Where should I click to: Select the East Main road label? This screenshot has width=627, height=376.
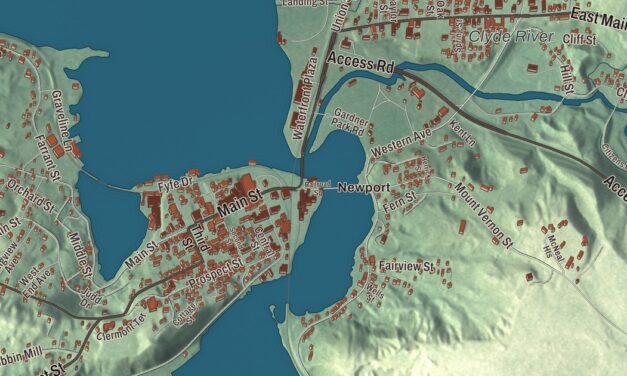point(598,19)
